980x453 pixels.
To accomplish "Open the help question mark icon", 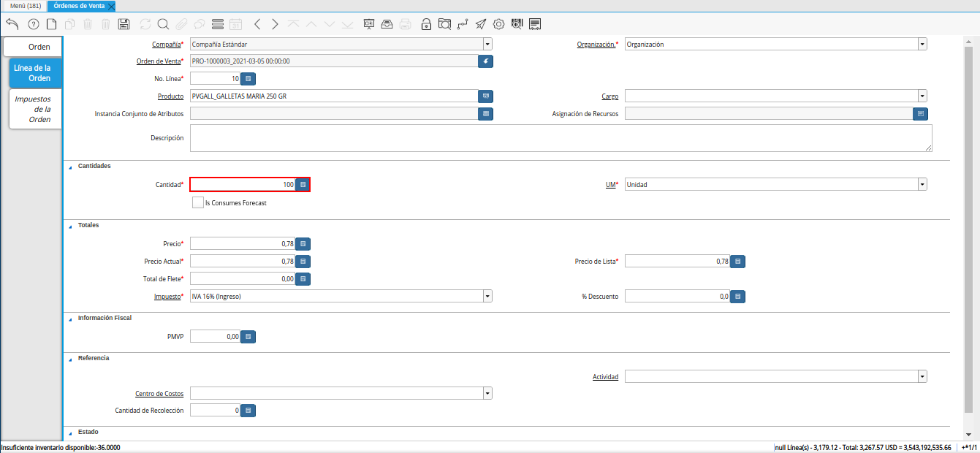I will (33, 24).
